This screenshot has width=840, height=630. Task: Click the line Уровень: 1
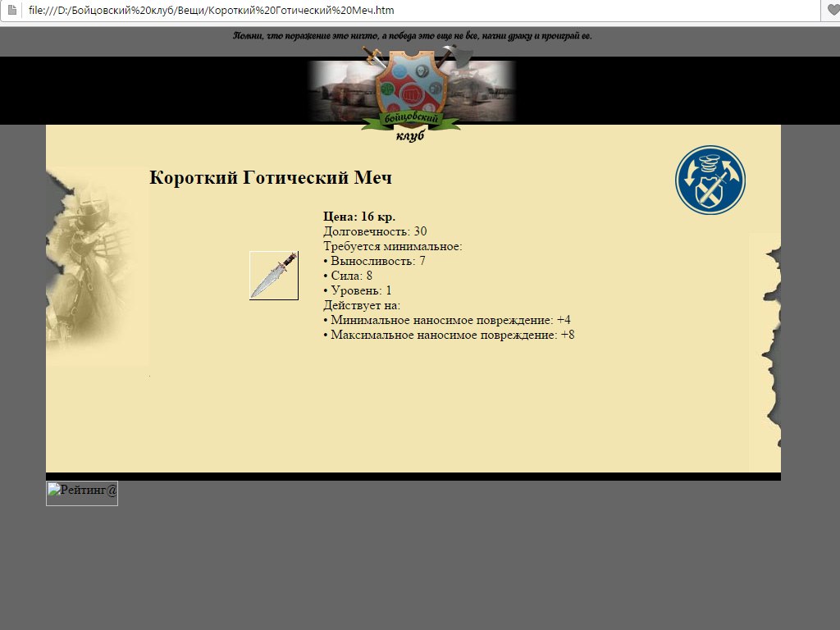point(358,290)
